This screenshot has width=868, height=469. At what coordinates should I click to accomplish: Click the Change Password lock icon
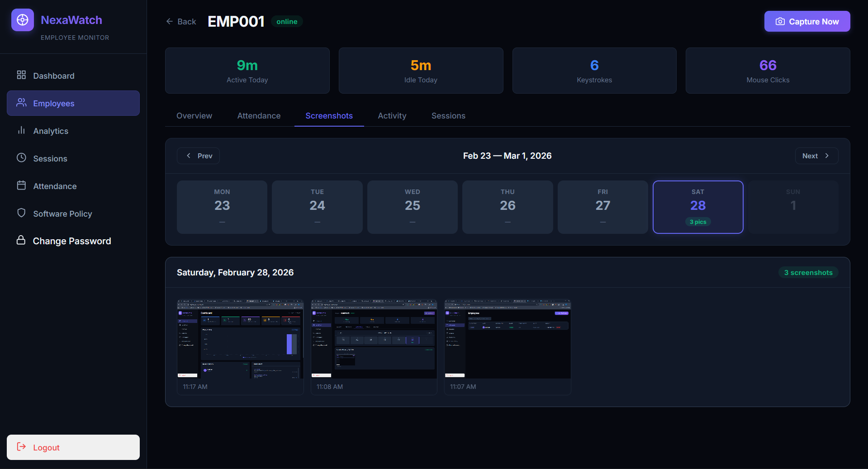(x=21, y=240)
